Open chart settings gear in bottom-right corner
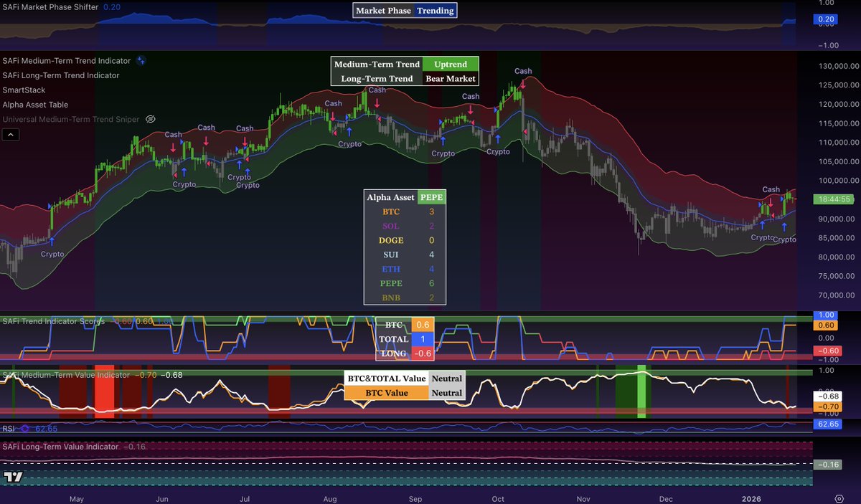Screen dimensions: 861x504 [x=838, y=498]
